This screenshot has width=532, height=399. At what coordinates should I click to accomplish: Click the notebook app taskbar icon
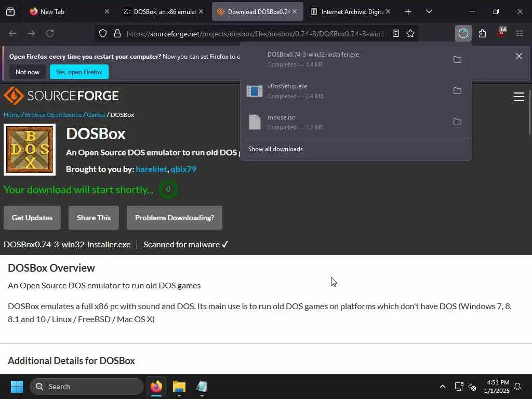pyautogui.click(x=202, y=387)
